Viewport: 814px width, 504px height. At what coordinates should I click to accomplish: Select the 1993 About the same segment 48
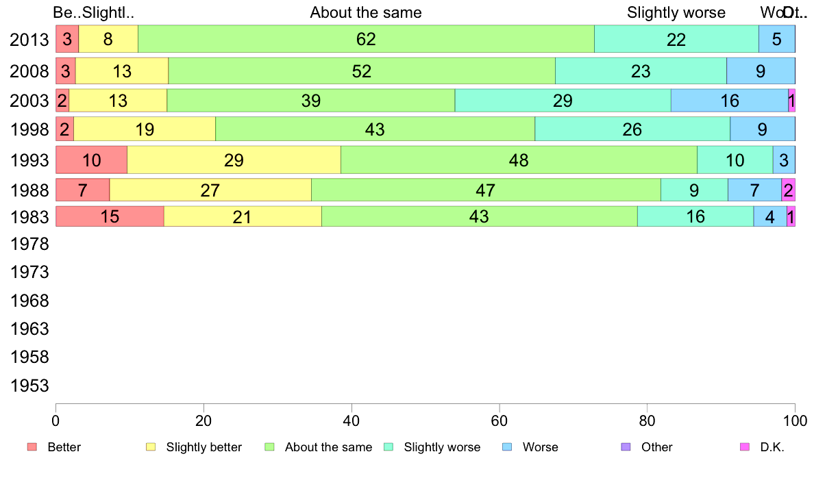pos(519,160)
